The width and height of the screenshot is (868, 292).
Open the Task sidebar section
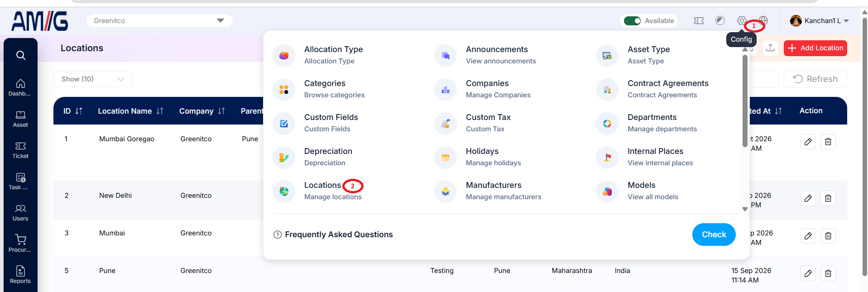20,181
